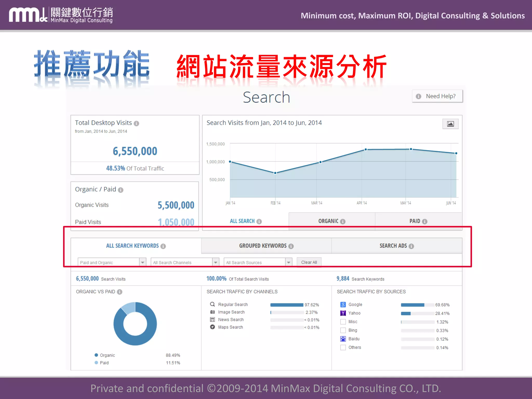Click the Google source icon
This screenshot has width=532, height=399.
click(x=343, y=304)
